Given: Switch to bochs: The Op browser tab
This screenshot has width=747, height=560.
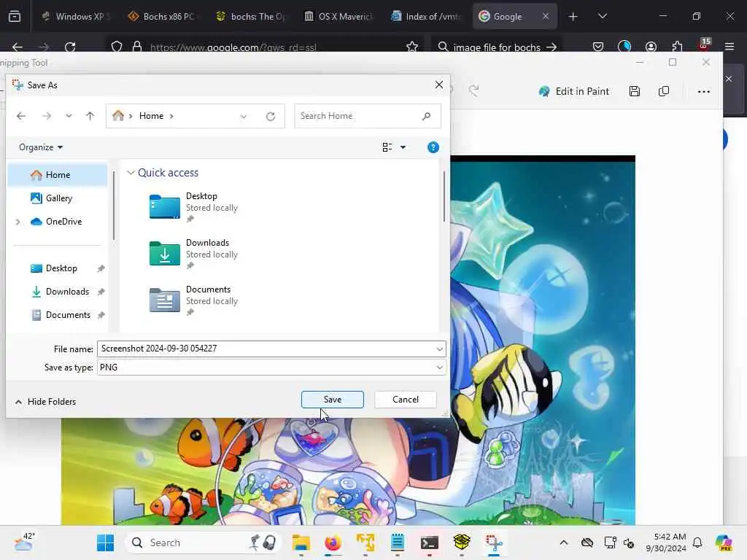Looking at the screenshot, I should point(252,16).
